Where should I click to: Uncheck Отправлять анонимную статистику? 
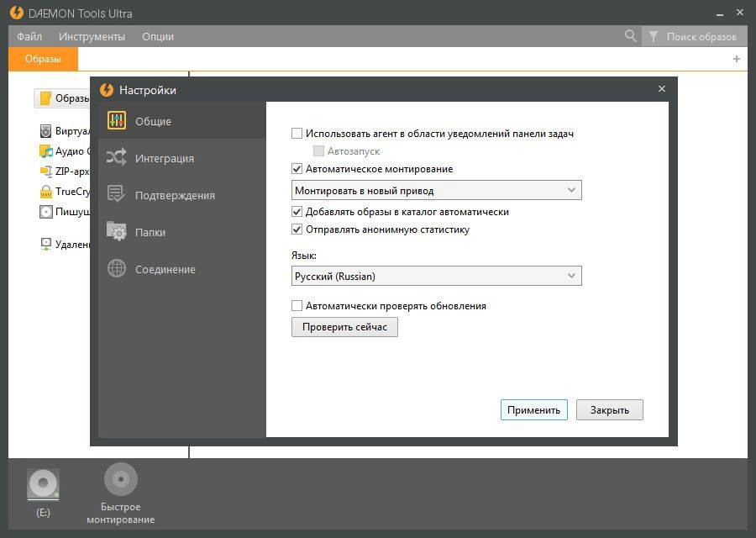(297, 229)
